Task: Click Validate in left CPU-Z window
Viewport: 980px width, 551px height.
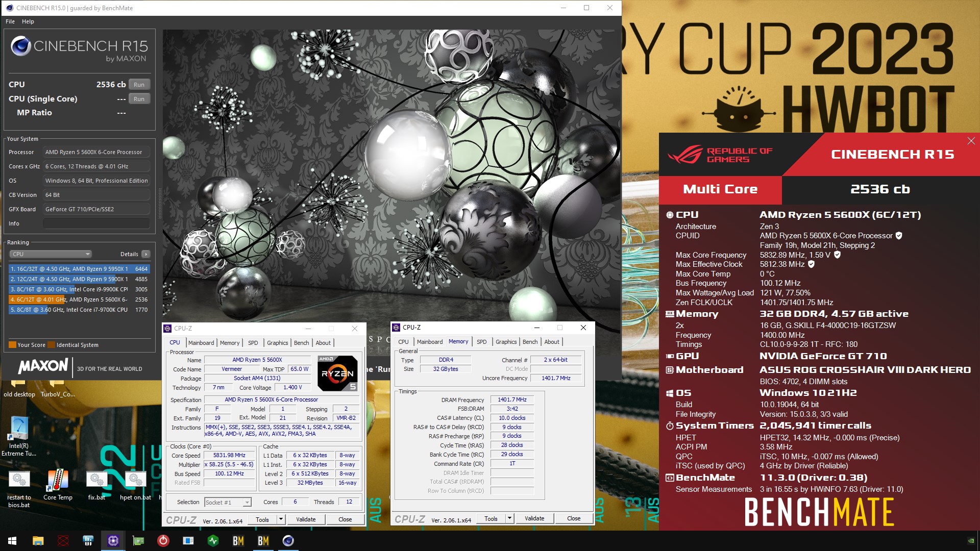Action: point(306,520)
